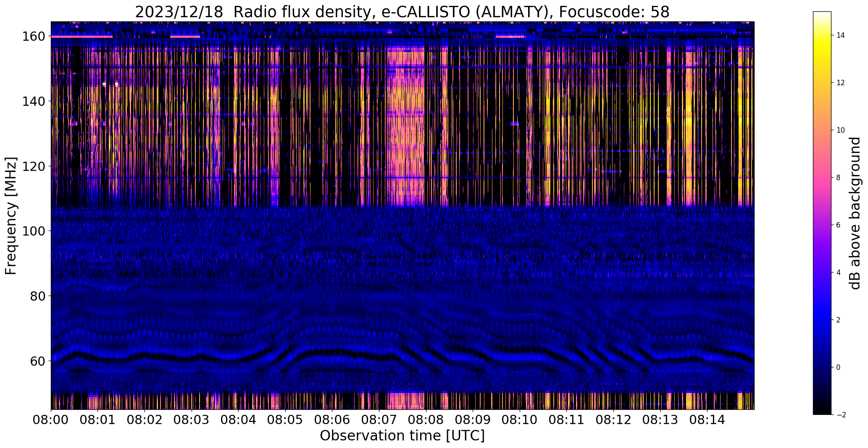Click the 08:14 time tick label

click(x=707, y=419)
